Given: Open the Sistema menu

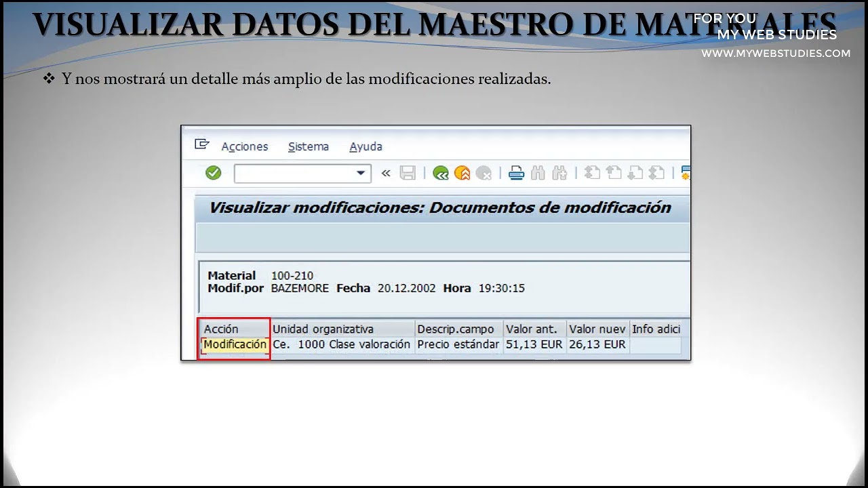Looking at the screenshot, I should (x=309, y=146).
